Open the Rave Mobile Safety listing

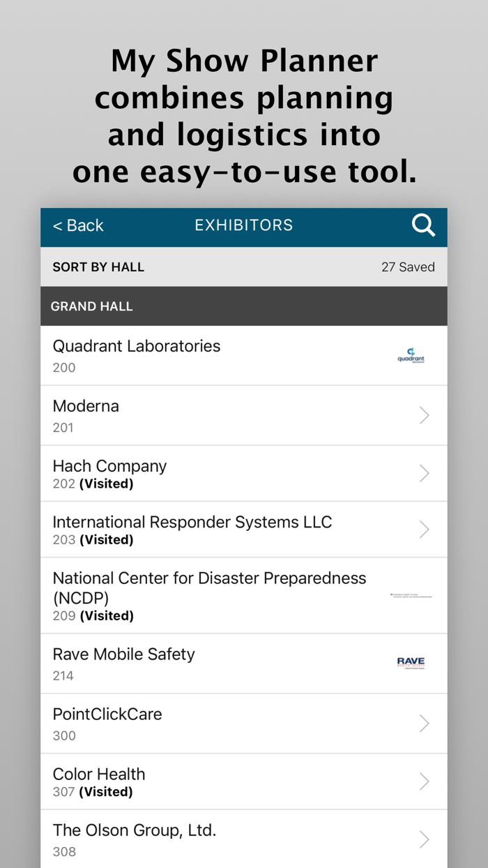point(124,654)
